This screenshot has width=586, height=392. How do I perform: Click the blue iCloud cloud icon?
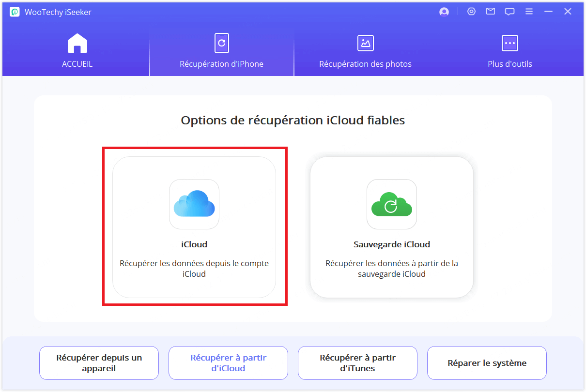[x=194, y=204]
